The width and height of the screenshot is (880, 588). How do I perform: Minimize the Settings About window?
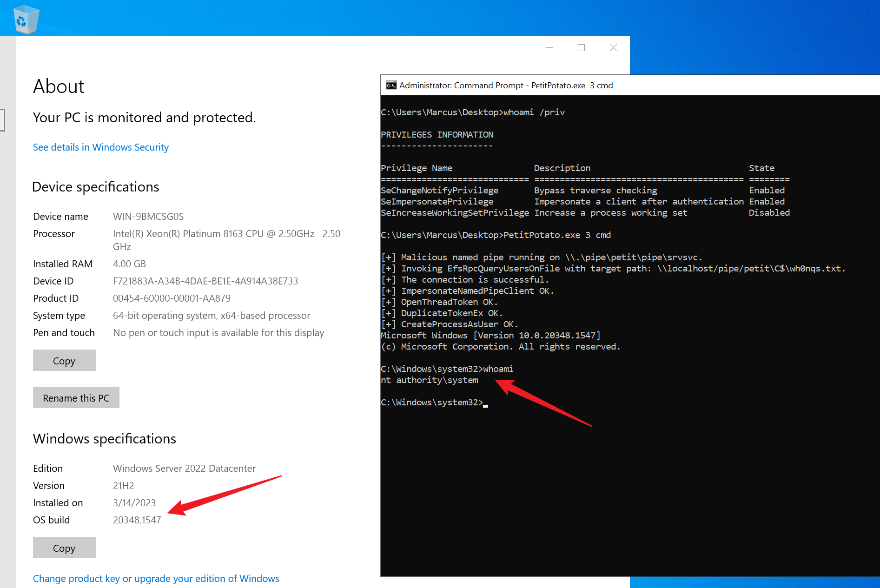click(549, 47)
